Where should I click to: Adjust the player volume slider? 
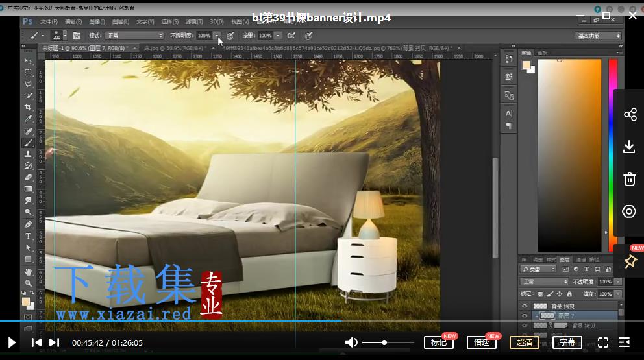[x=388, y=342]
